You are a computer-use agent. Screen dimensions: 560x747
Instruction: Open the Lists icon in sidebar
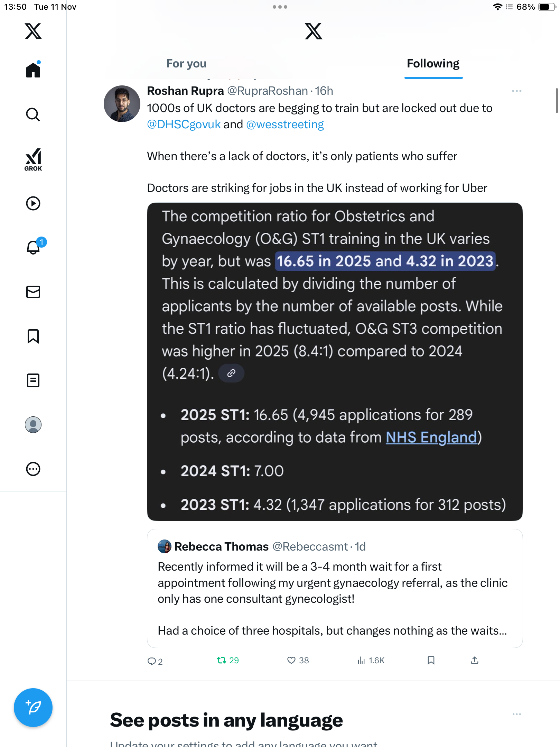(x=33, y=380)
